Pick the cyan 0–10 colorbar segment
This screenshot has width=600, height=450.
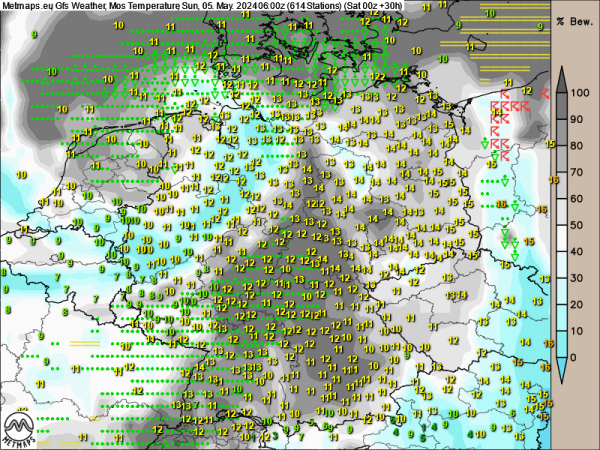564,344
